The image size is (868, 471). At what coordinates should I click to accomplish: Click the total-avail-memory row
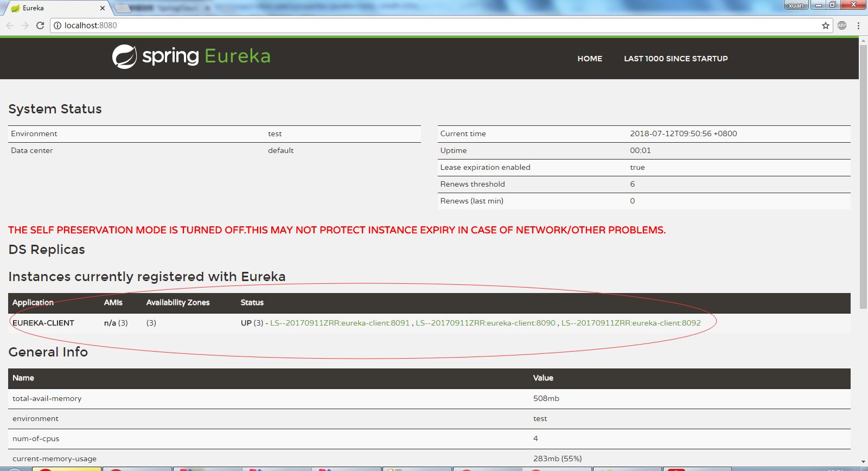click(x=429, y=398)
